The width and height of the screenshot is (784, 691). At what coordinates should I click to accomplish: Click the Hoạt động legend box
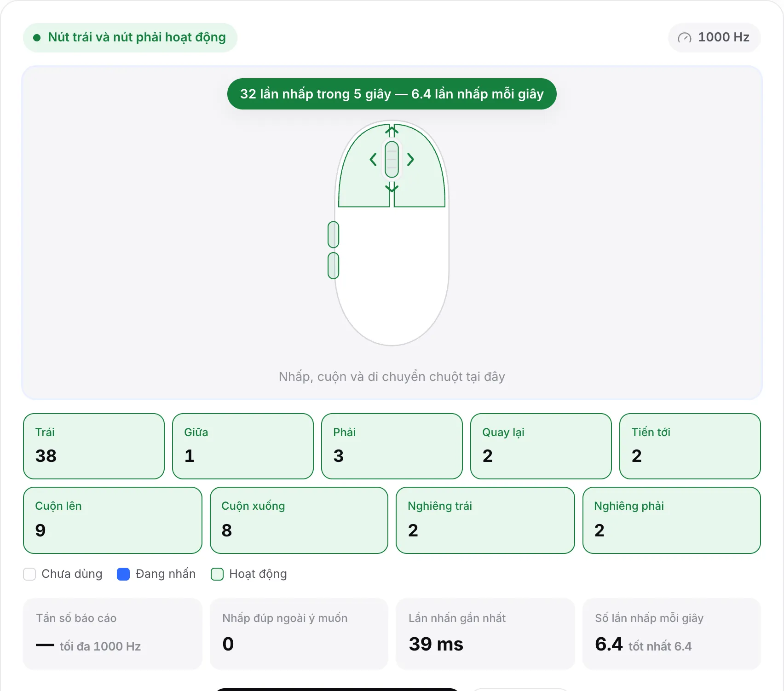[x=217, y=574]
